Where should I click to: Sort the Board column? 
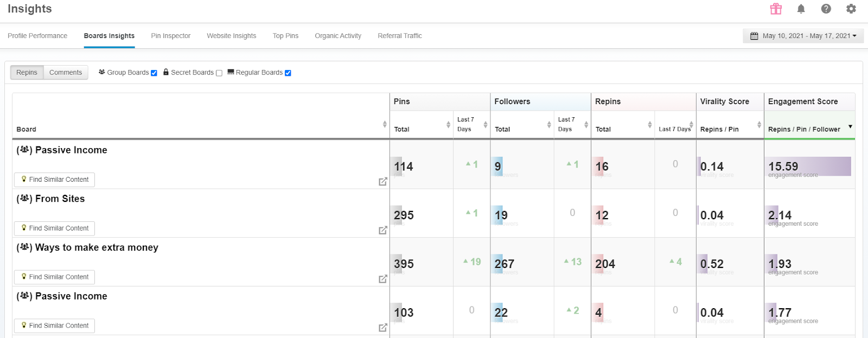pos(384,124)
